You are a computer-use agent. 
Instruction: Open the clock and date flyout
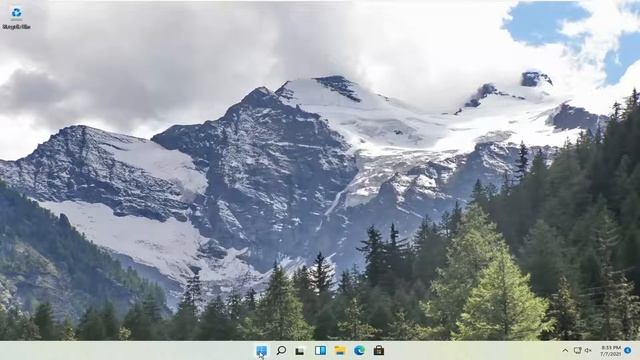tap(610, 351)
